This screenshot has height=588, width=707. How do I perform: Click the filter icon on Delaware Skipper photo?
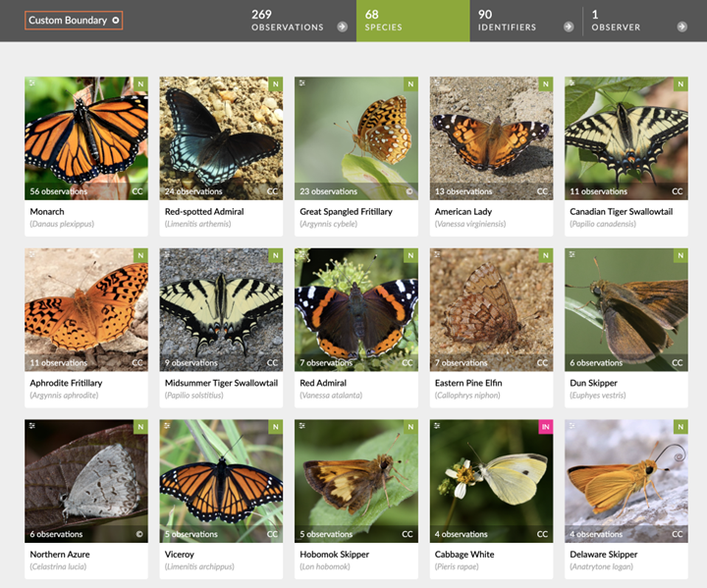(x=571, y=426)
